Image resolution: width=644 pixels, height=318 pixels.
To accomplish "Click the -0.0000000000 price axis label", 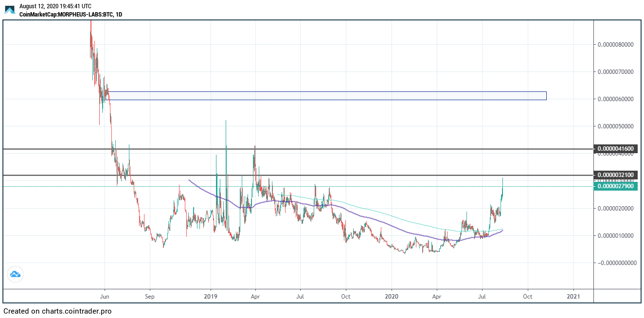I will tap(615, 263).
